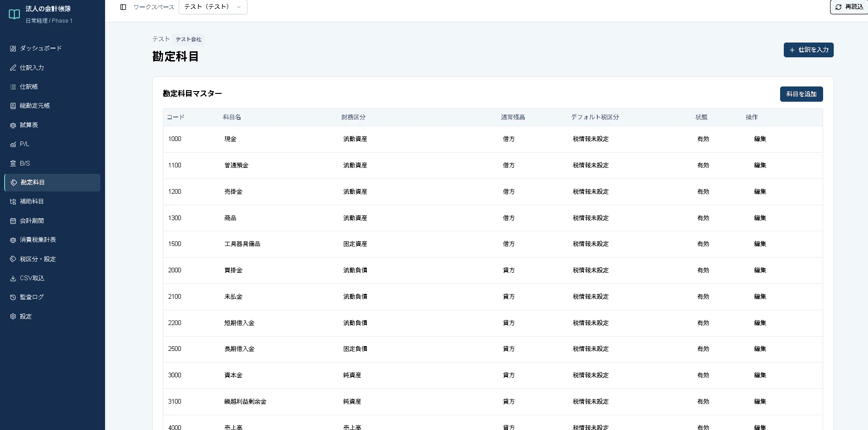Click 編集 for 長期借入金 row
Image resolution: width=868 pixels, height=430 pixels.
tap(760, 349)
